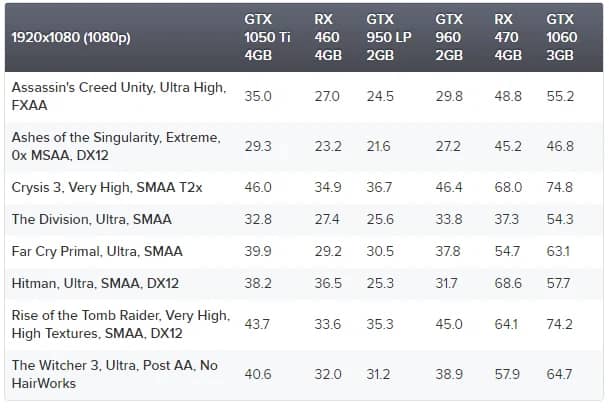Select the Assassin's Creed Unity row label
Viewport: 609px width, 408px height.
119,97
